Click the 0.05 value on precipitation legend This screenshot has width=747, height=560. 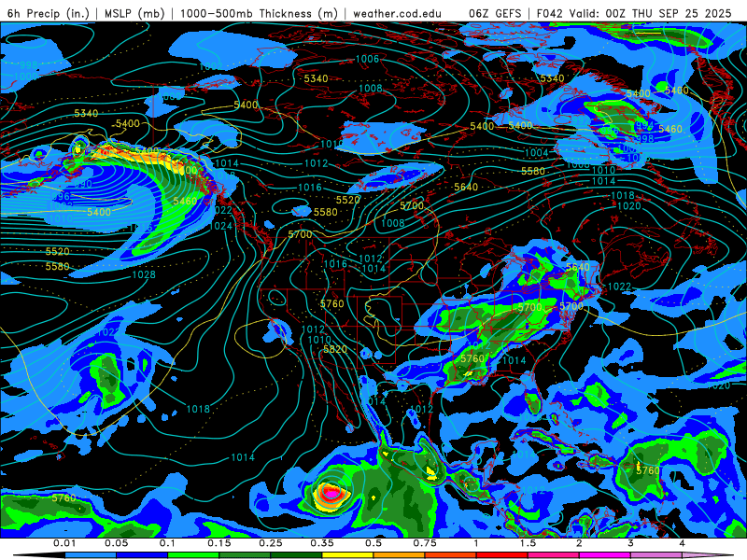click(x=116, y=543)
